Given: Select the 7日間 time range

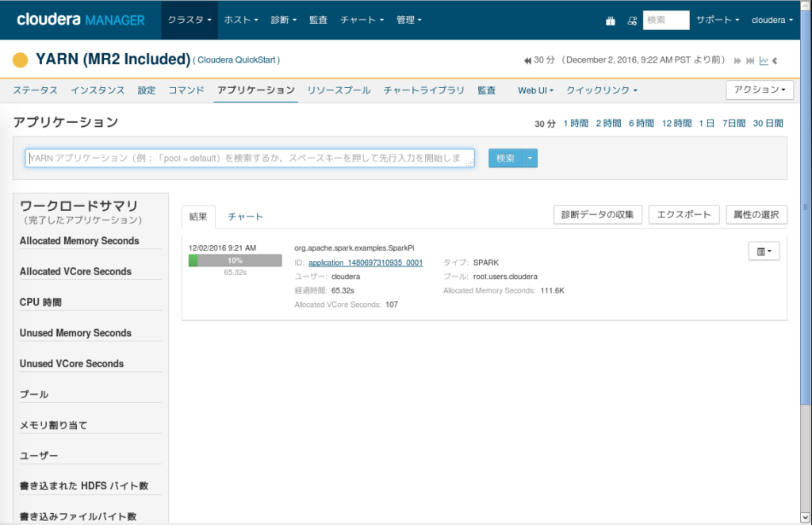Looking at the screenshot, I should (733, 123).
